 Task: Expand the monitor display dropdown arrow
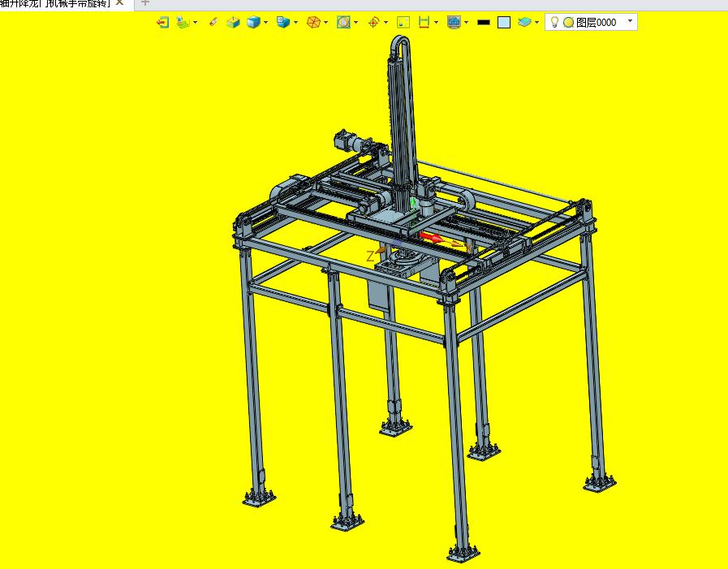click(x=466, y=22)
